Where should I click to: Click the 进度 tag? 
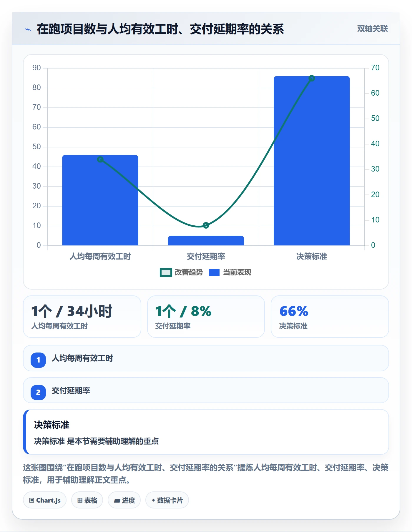[124, 500]
